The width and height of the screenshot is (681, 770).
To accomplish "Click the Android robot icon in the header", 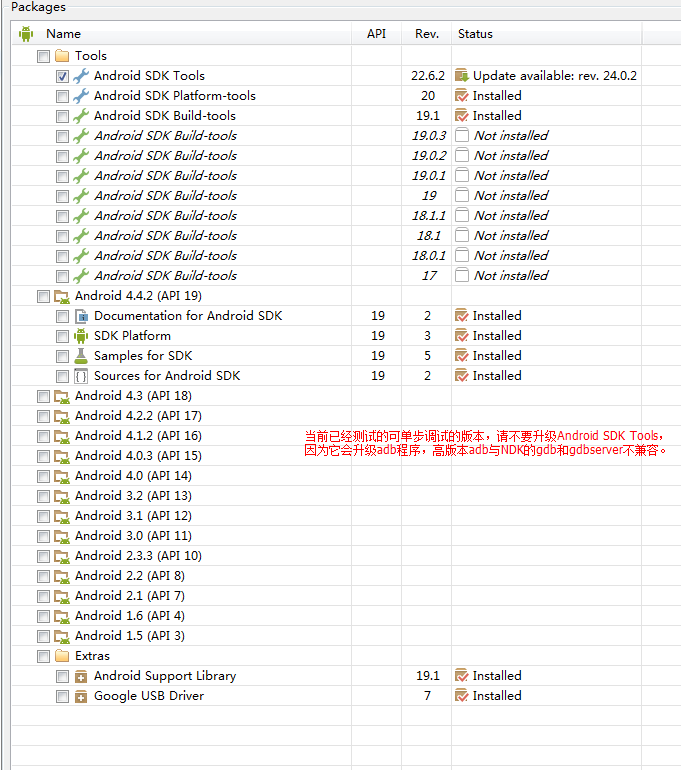I will (26, 34).
